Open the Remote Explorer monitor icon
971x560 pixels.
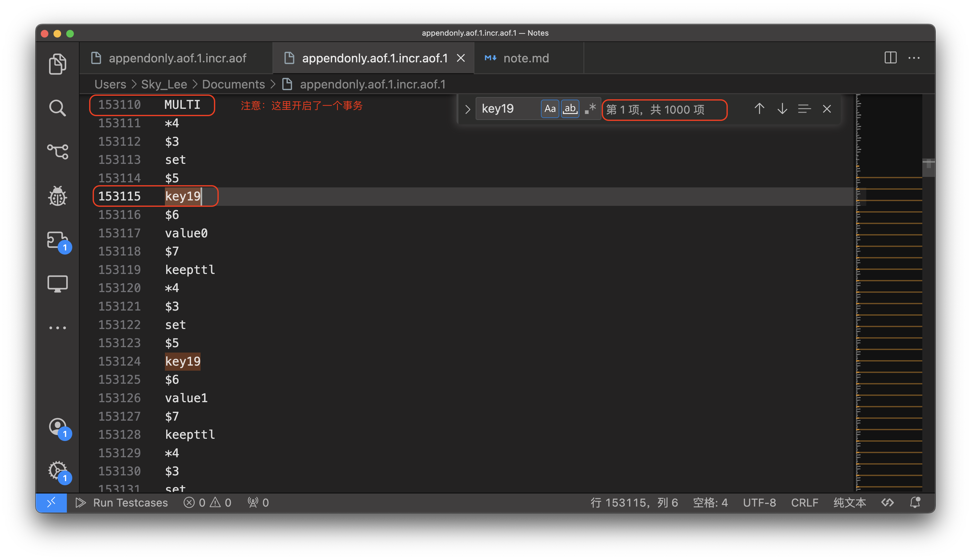[x=57, y=284]
